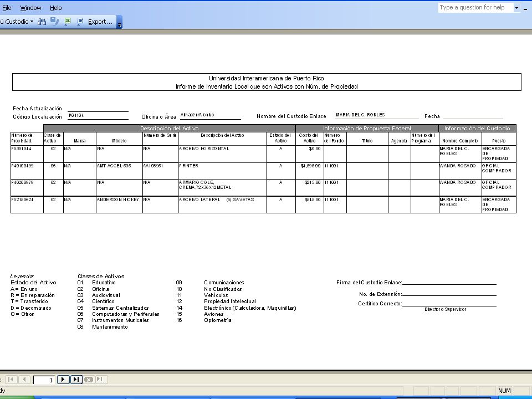Click the 'Nombre del Custodio Enlace' label

pyautogui.click(x=291, y=116)
